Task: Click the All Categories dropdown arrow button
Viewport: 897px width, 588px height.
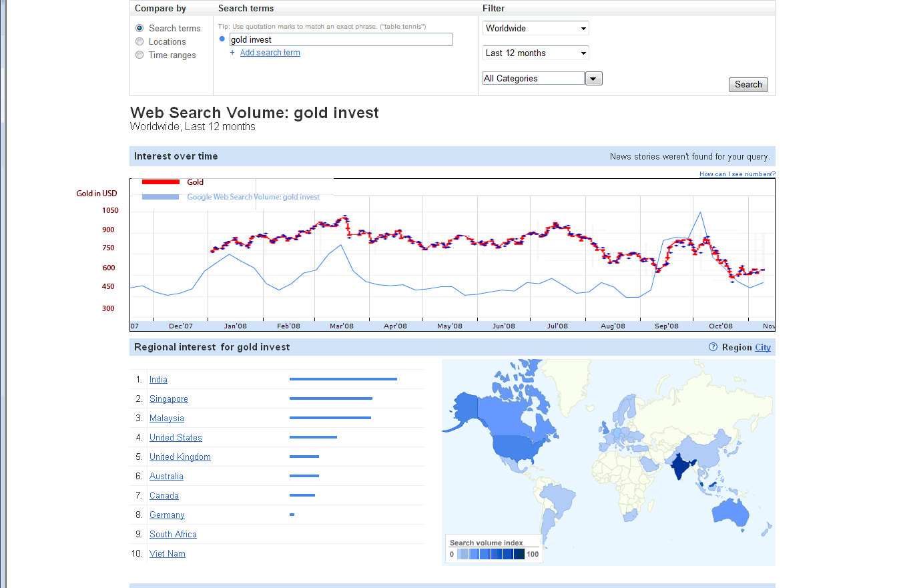Action: pyautogui.click(x=593, y=79)
